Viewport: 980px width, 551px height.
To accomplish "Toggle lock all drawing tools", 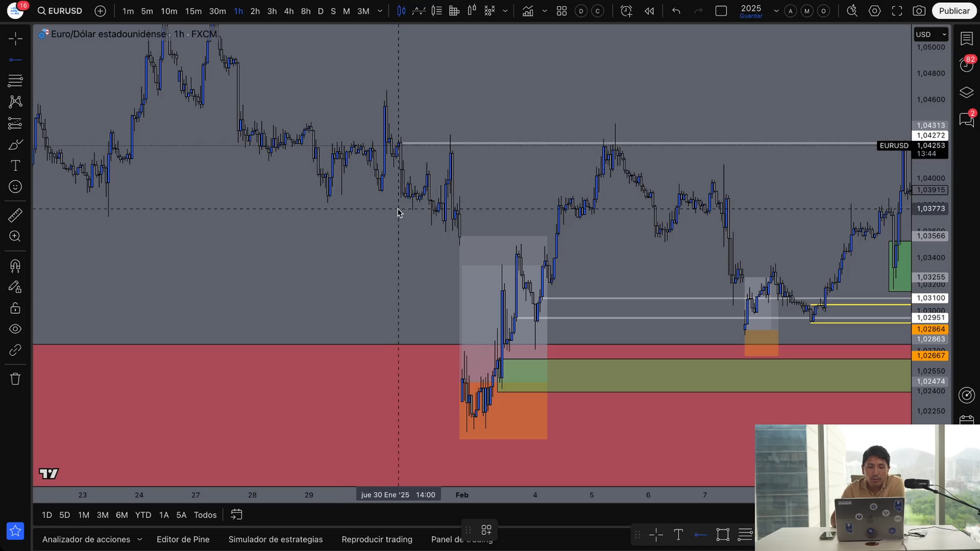I will coord(15,308).
